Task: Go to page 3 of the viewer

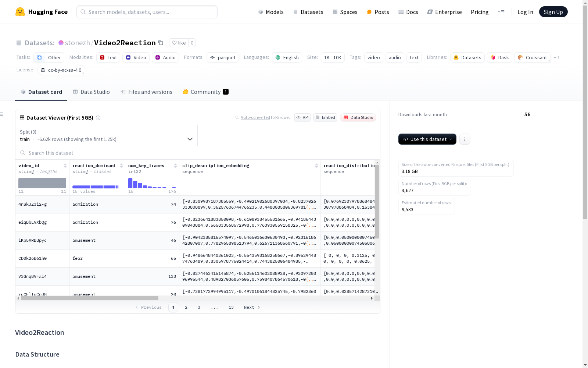Action: (x=199, y=307)
